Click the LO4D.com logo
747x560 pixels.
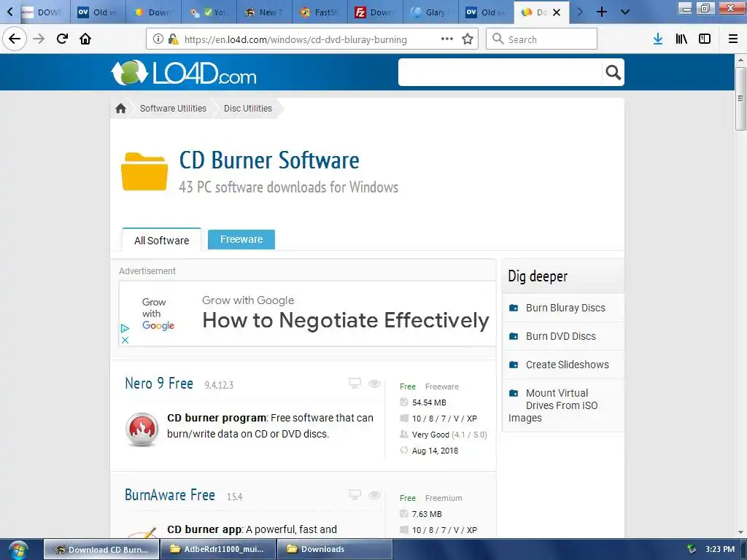pos(184,73)
